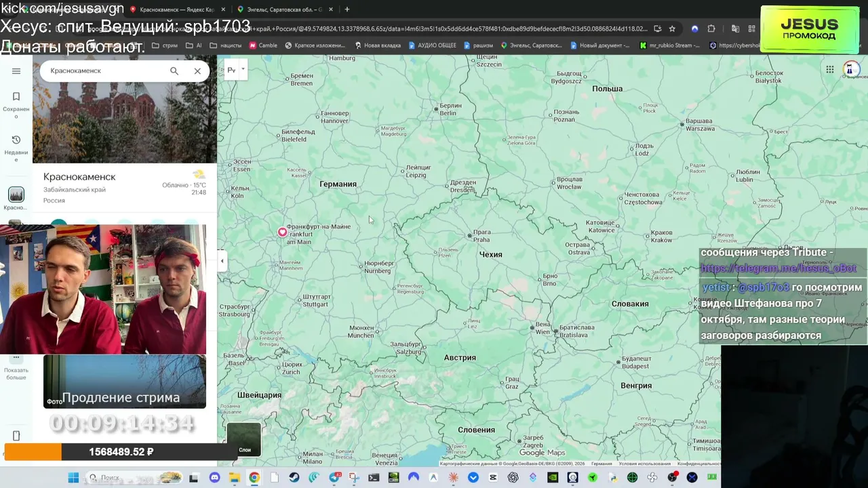This screenshot has width=868, height=488.
Task: Click the Берлин Berlin city label on the map
Action: pos(450,109)
